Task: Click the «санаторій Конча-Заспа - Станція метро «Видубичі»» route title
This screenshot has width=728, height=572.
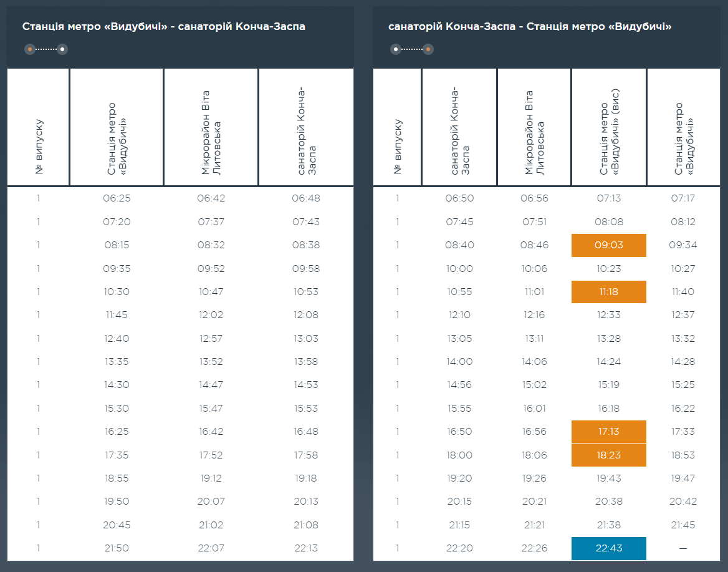Action: point(529,27)
